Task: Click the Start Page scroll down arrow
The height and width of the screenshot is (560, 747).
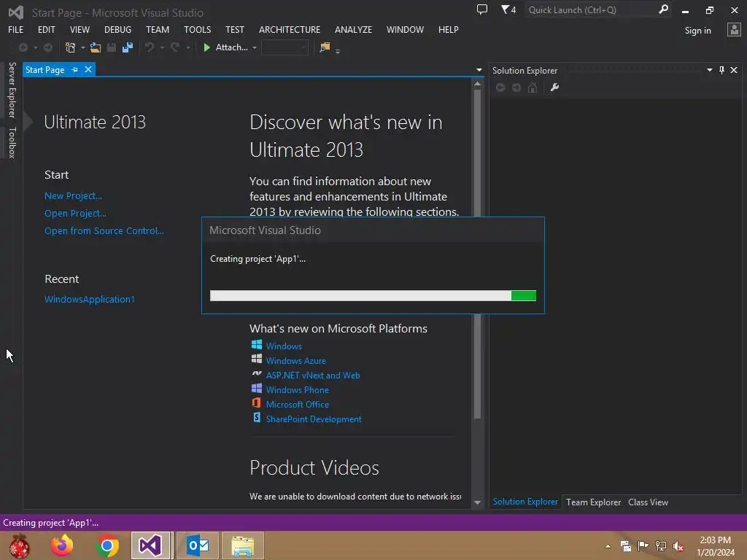Action: pos(477,502)
